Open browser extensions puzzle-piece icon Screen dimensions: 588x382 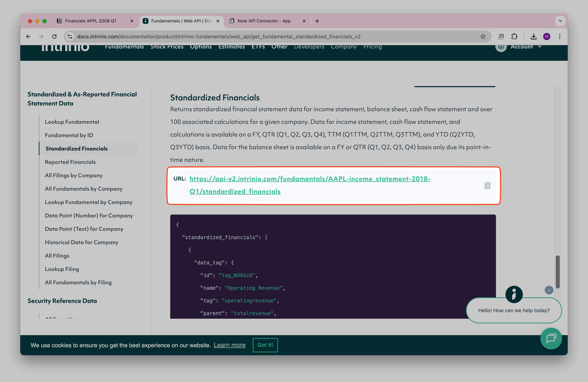point(515,36)
